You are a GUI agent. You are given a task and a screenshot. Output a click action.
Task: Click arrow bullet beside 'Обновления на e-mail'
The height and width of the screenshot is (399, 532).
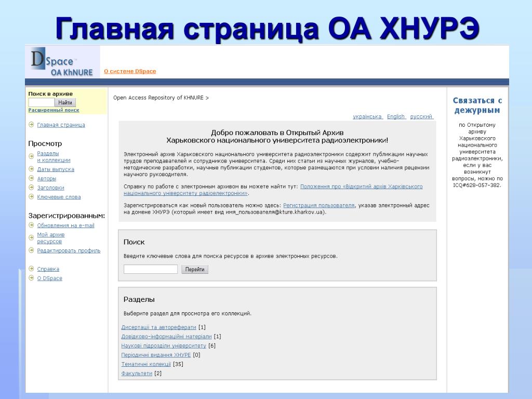31,225
